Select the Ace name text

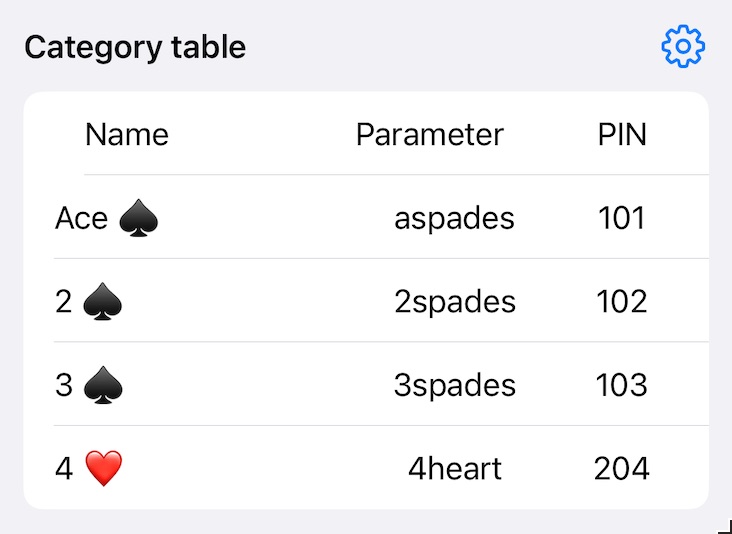[x=81, y=218]
